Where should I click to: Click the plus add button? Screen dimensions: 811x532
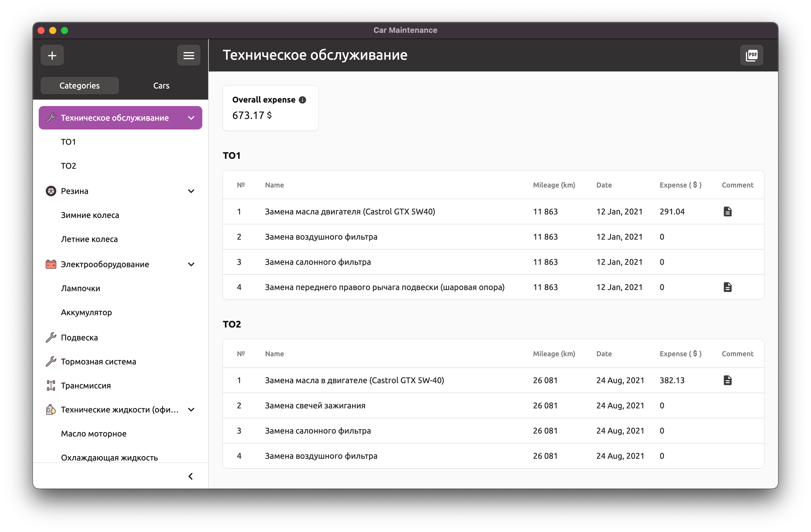tap(52, 55)
